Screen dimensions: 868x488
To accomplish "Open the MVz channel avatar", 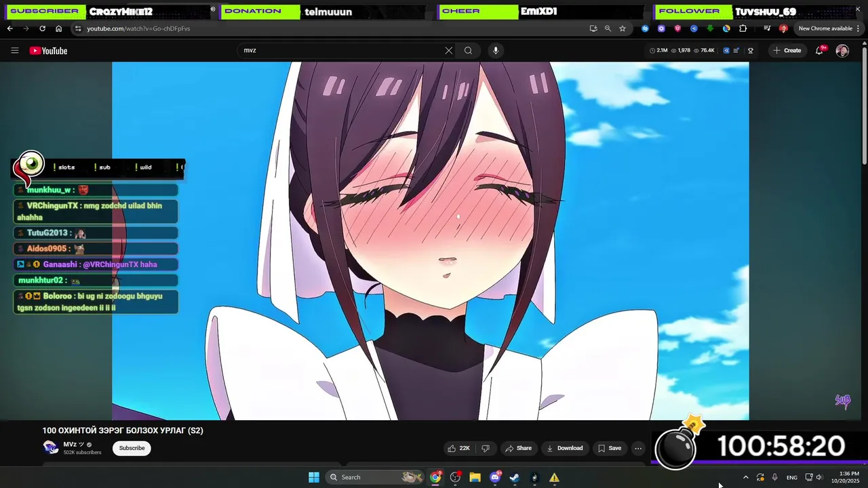I will click(x=50, y=447).
